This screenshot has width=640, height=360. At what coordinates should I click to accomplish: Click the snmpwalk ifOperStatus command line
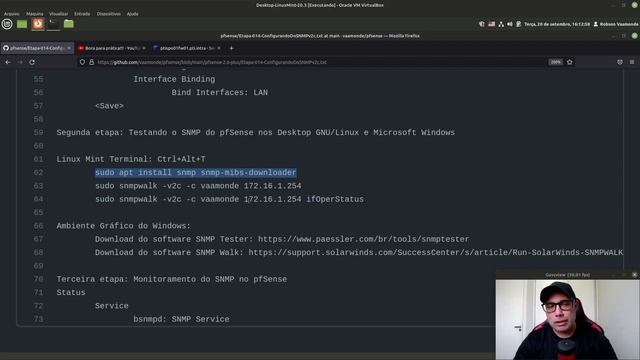(229, 199)
